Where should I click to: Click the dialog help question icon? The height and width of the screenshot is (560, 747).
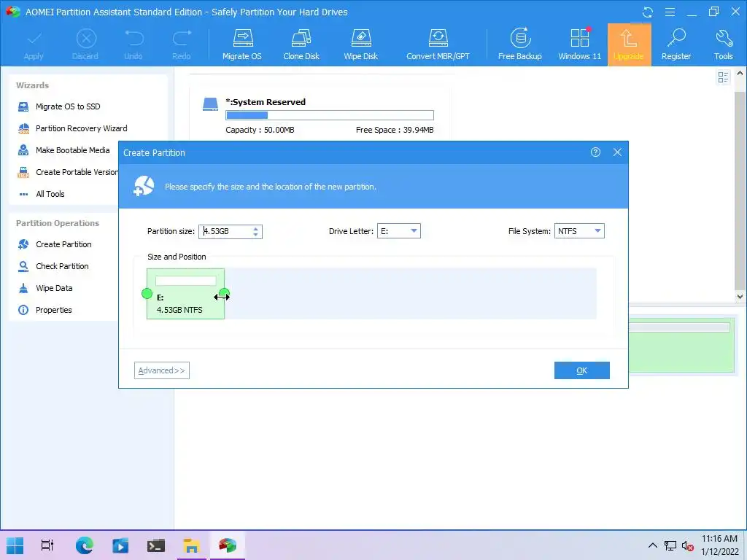tap(595, 152)
